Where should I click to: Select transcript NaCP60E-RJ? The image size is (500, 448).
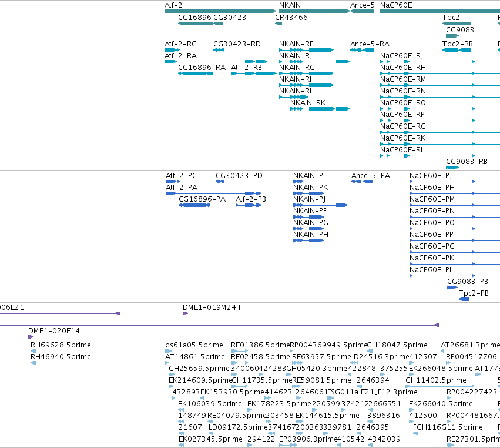click(440, 62)
